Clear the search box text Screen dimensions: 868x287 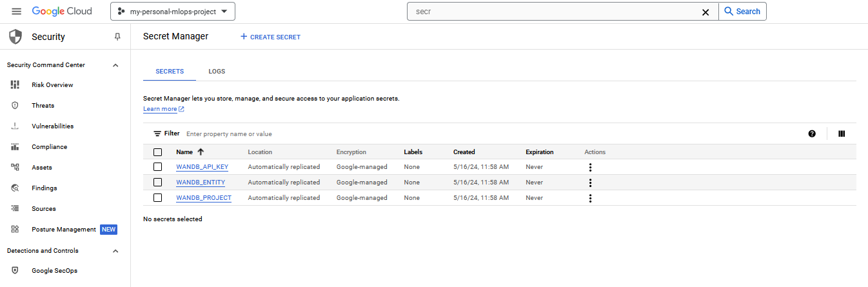705,12
